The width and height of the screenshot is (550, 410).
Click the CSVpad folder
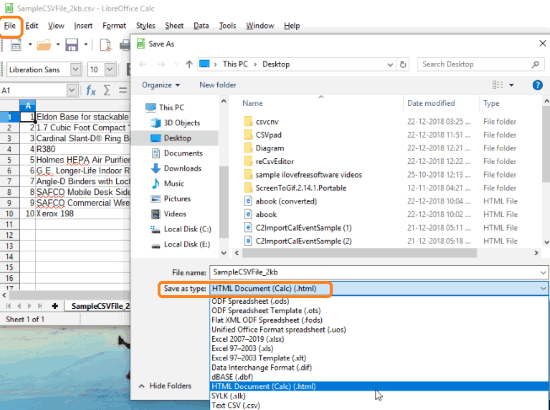click(x=268, y=135)
